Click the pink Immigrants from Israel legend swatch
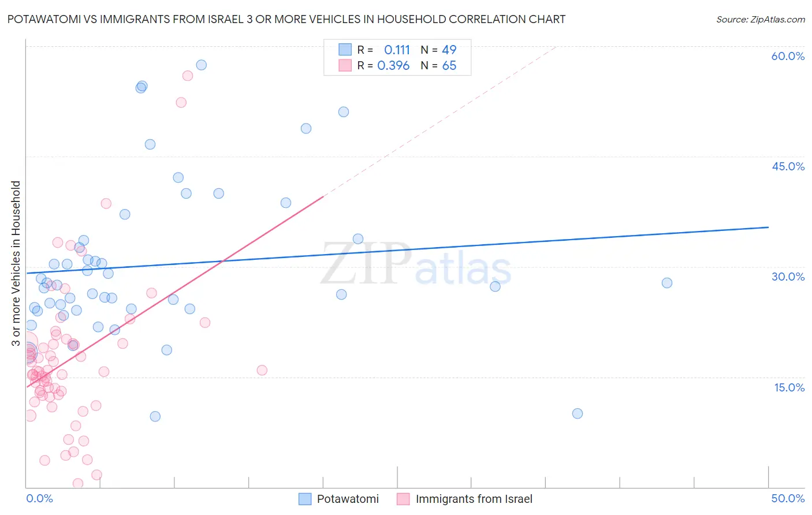The height and width of the screenshot is (515, 812). (x=404, y=499)
